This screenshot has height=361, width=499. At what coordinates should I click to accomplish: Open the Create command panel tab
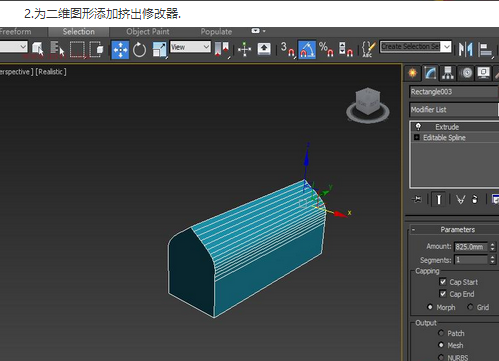(413, 73)
